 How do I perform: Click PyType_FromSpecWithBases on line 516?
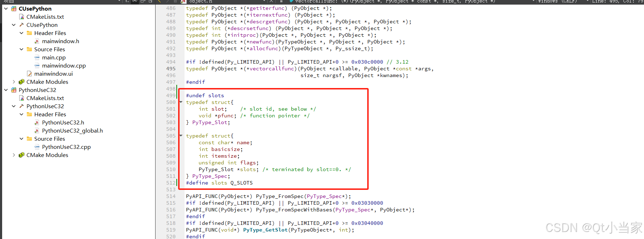(x=294, y=210)
